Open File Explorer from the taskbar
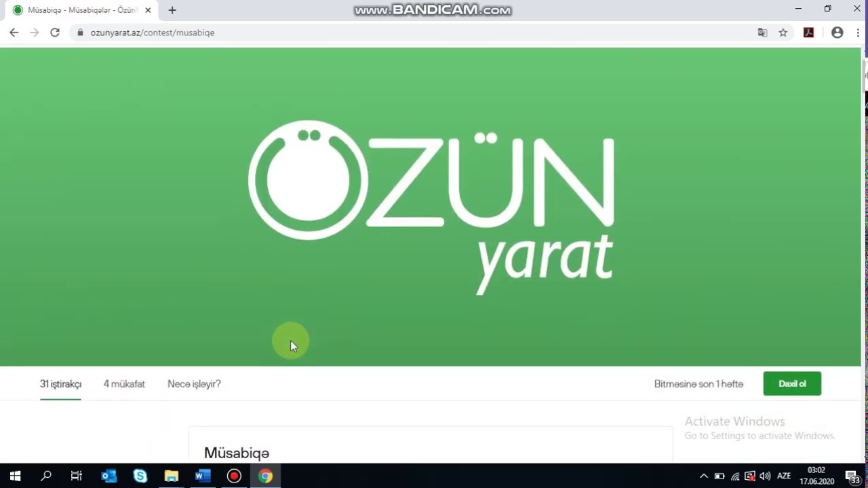The width and height of the screenshot is (868, 488). (171, 476)
